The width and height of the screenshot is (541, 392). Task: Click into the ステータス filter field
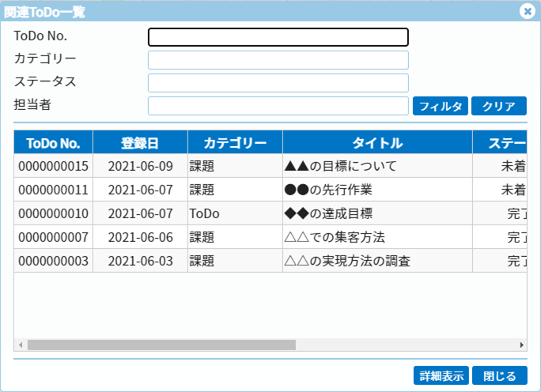[x=278, y=83]
